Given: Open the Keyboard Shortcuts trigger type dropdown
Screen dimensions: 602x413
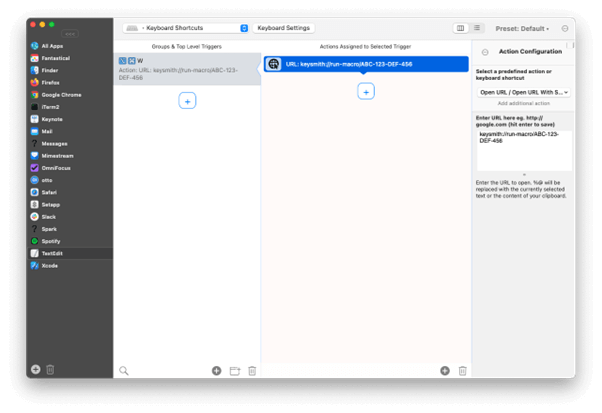Looking at the screenshot, I should tap(186, 28).
